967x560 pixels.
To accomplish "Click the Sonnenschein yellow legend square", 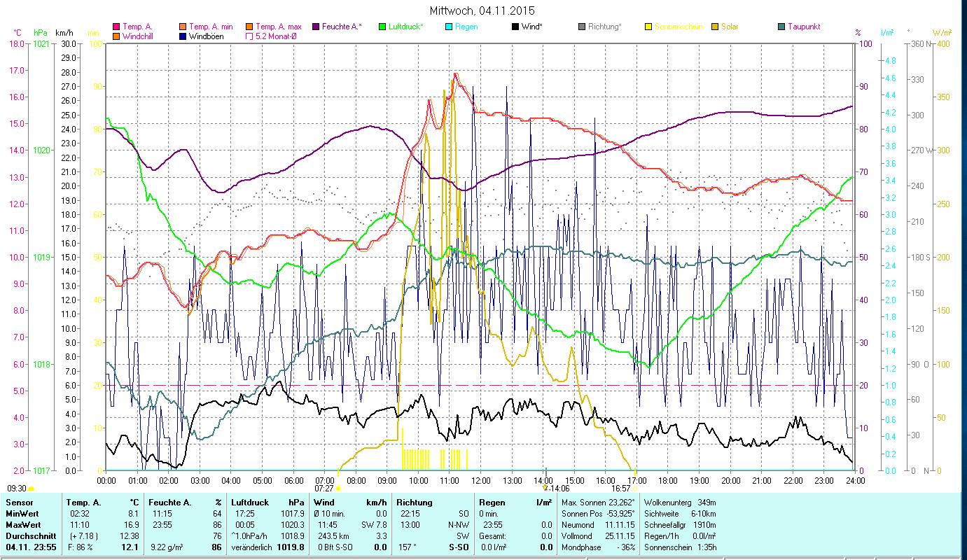I will (648, 27).
